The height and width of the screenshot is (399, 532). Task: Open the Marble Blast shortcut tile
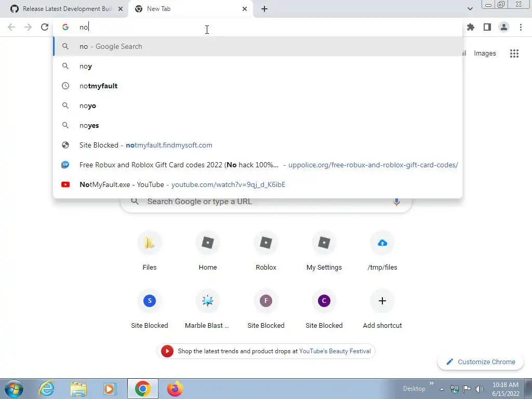click(x=208, y=310)
